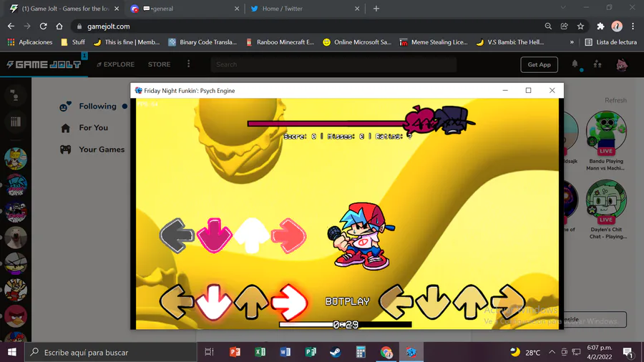This screenshot has width=644, height=362.
Task: Share this page from the address bar
Action: pyautogui.click(x=565, y=26)
